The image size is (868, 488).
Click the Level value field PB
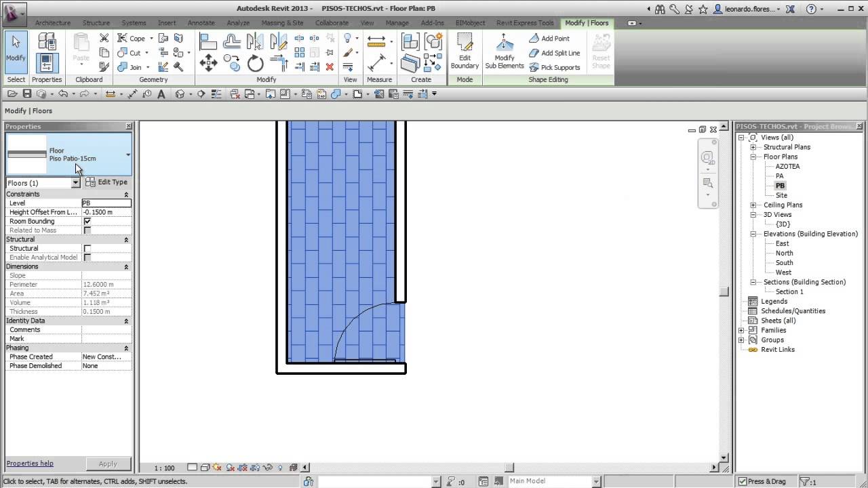(106, 203)
